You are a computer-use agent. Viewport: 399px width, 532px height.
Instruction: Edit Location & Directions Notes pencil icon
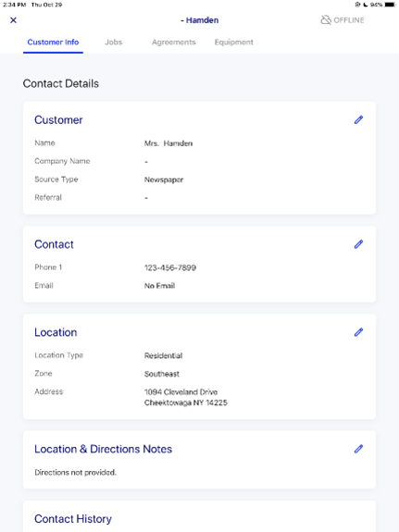358,449
